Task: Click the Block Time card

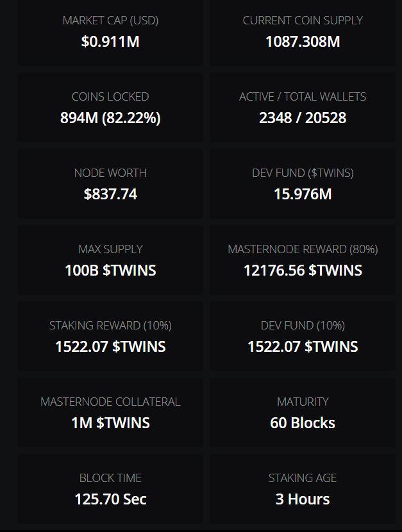Action: [x=110, y=489]
